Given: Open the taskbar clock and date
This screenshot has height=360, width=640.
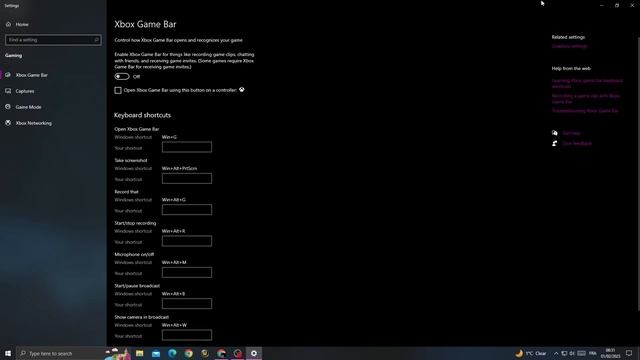Looking at the screenshot, I should pyautogui.click(x=611, y=353).
